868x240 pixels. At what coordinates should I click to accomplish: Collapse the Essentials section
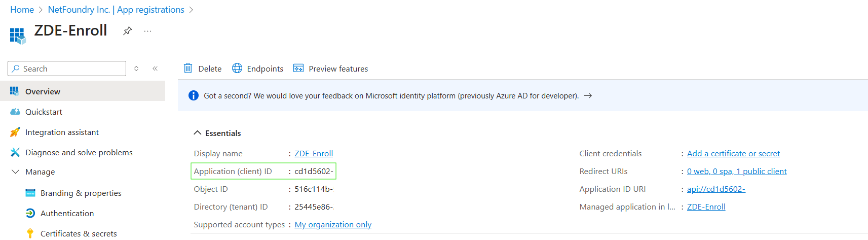(x=197, y=133)
